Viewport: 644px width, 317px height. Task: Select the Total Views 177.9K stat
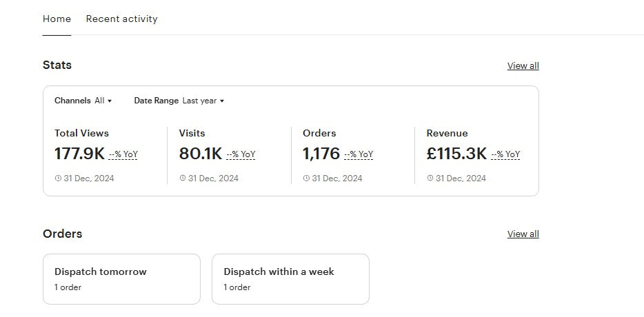tap(79, 153)
